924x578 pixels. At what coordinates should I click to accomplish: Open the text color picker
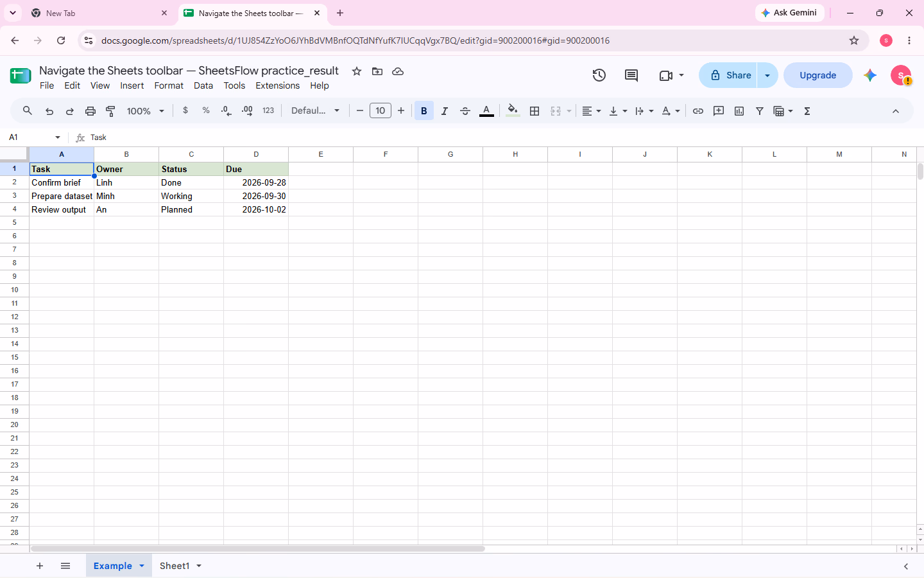(487, 111)
